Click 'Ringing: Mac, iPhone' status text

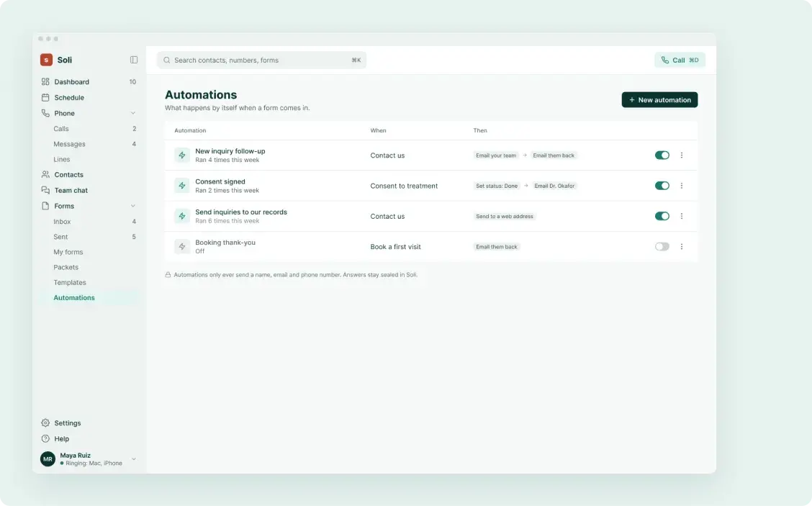[94, 464]
